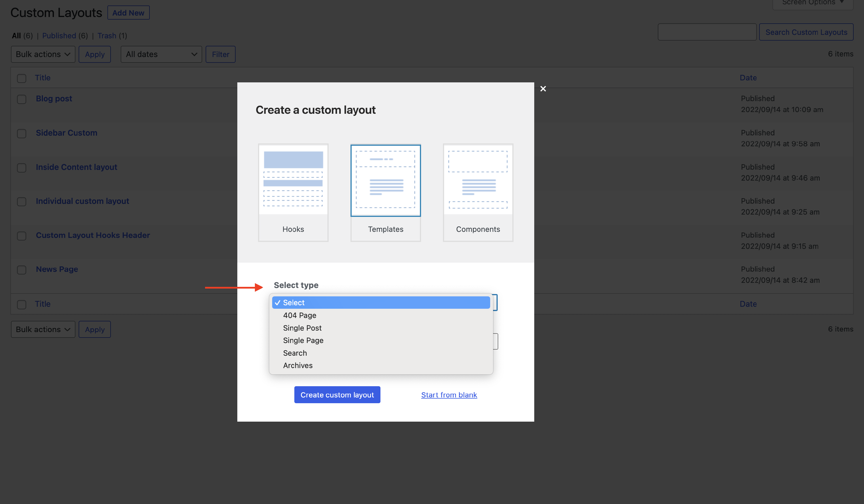Pick Archives from the type list
This screenshot has width=864, height=504.
point(298,365)
